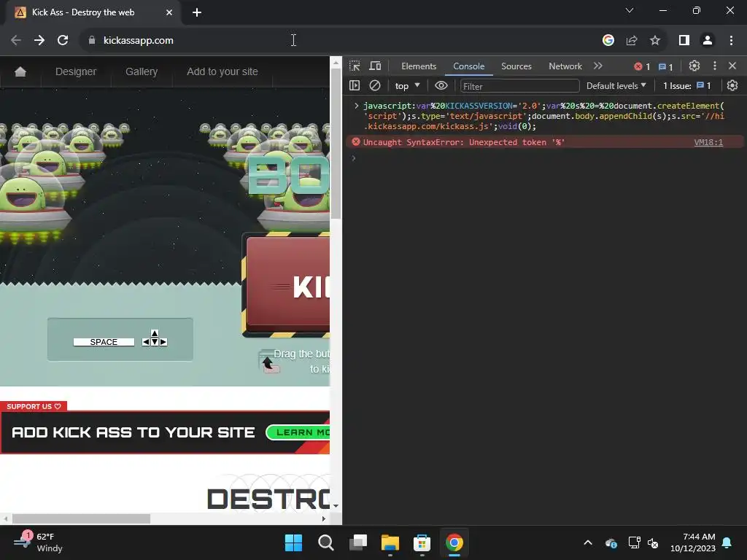Open console settings gear
The height and width of the screenshot is (560, 747).
[732, 86]
